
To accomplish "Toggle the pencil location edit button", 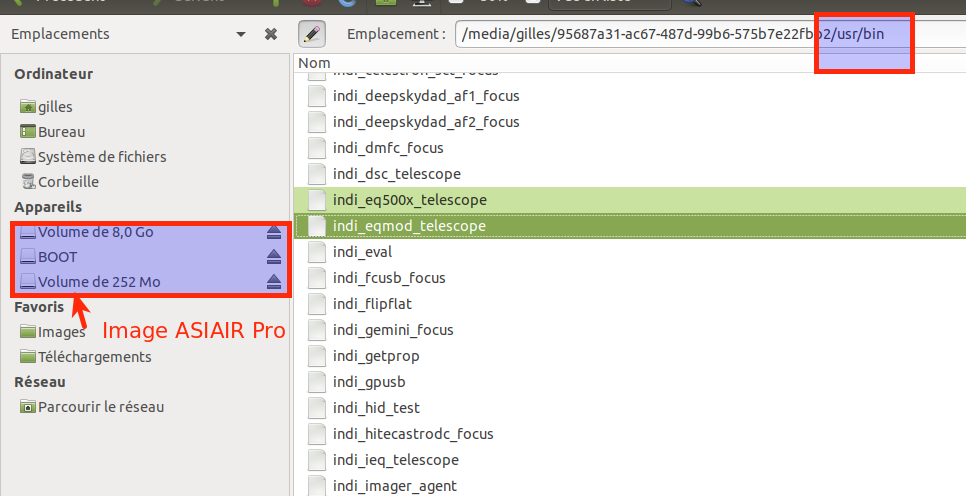I will pyautogui.click(x=312, y=34).
